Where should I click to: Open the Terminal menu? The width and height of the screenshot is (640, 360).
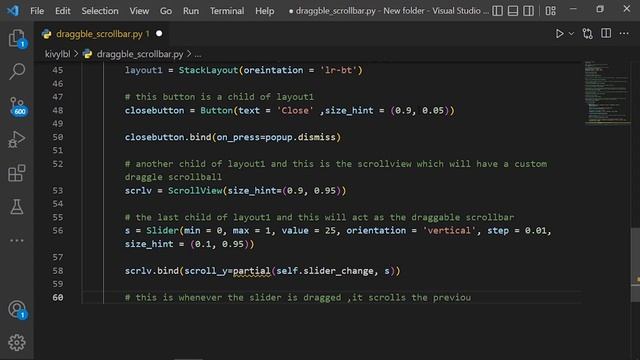coord(227,11)
